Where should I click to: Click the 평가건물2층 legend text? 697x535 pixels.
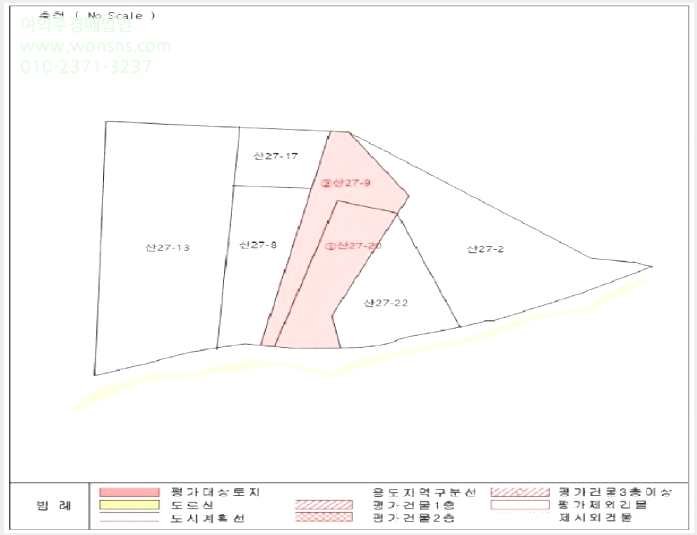[x=413, y=518]
